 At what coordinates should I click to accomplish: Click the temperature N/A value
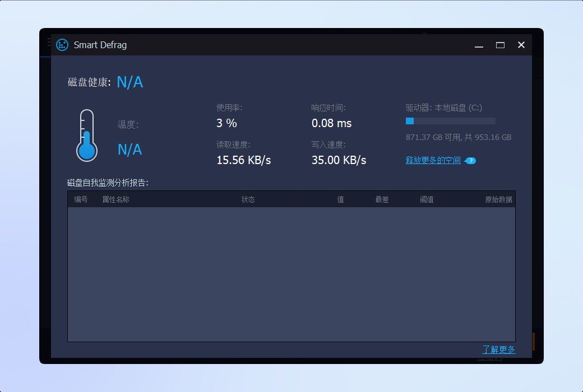[x=129, y=150]
